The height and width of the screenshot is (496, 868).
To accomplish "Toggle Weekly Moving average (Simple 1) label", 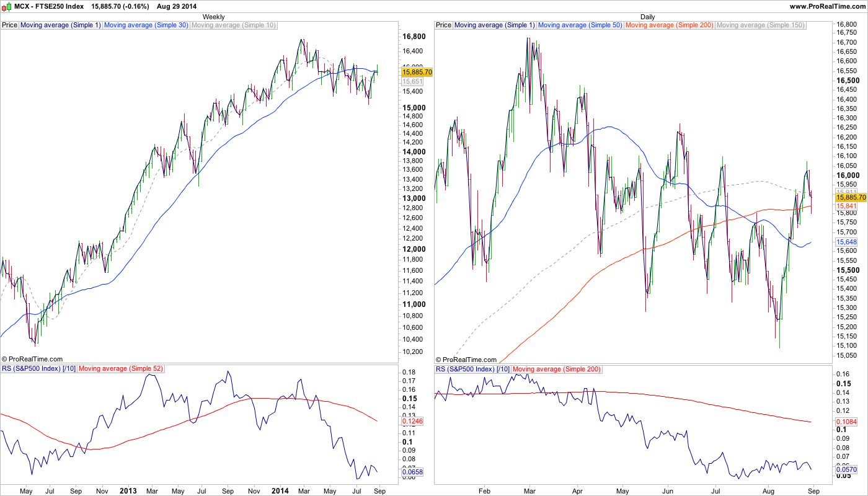I will [x=60, y=25].
